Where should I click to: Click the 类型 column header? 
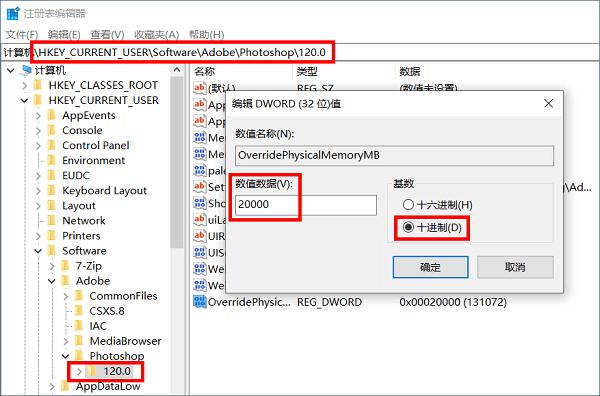307,72
